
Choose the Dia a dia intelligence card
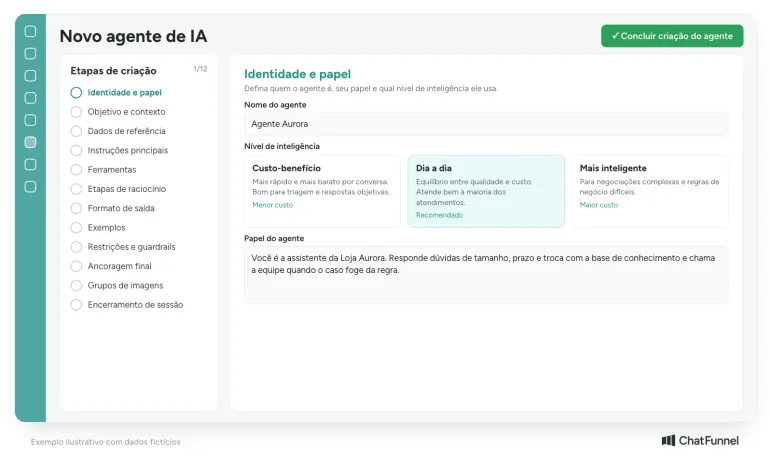point(486,191)
